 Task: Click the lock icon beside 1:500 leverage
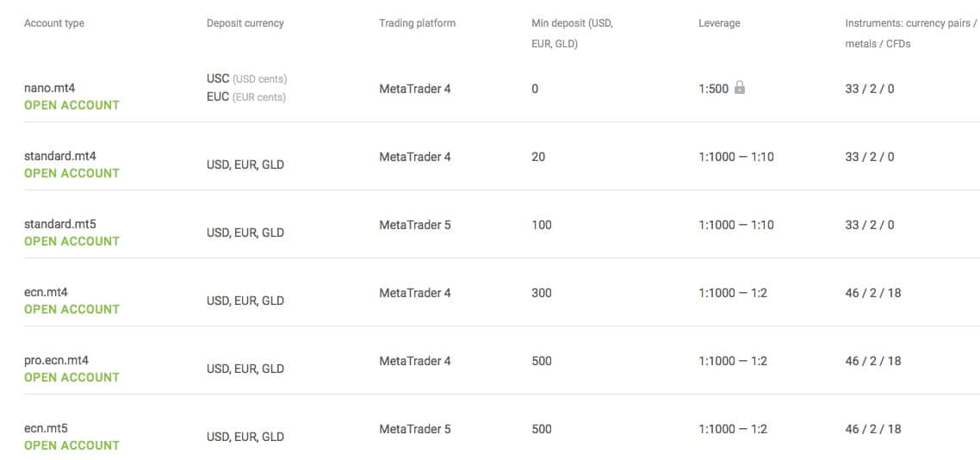740,88
